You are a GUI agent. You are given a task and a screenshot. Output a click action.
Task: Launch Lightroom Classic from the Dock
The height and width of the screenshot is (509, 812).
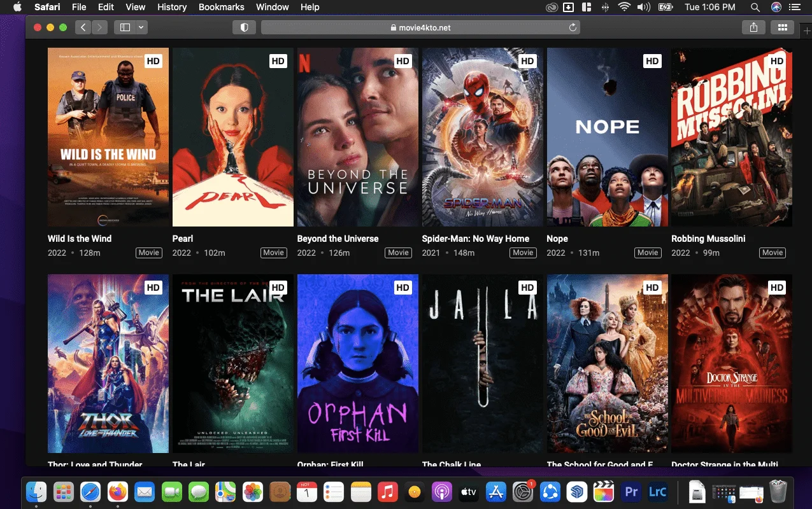point(657,492)
